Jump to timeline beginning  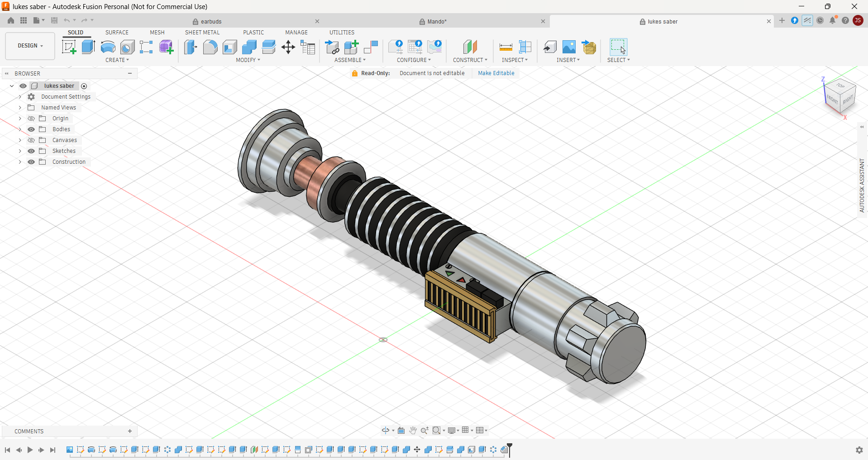pos(8,450)
